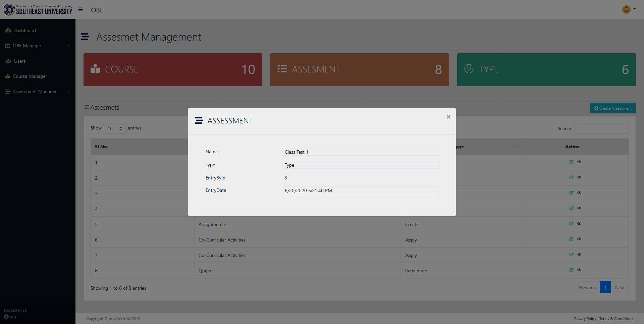Open the Show entries count dropdown

click(x=115, y=128)
